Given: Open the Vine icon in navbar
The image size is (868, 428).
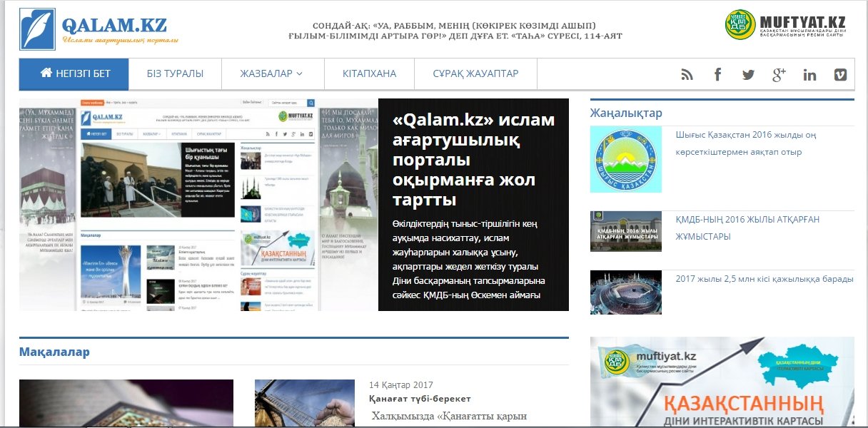Looking at the screenshot, I should coord(840,74).
